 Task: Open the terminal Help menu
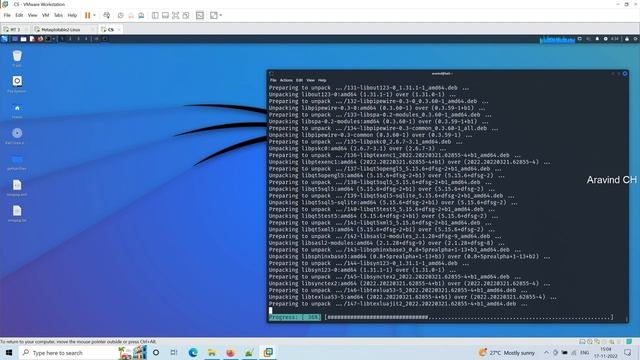pyautogui.click(x=322, y=80)
